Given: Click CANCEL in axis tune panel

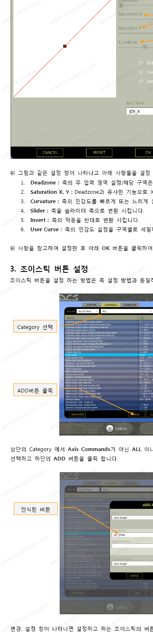Looking at the screenshot, I should (x=50, y=153).
